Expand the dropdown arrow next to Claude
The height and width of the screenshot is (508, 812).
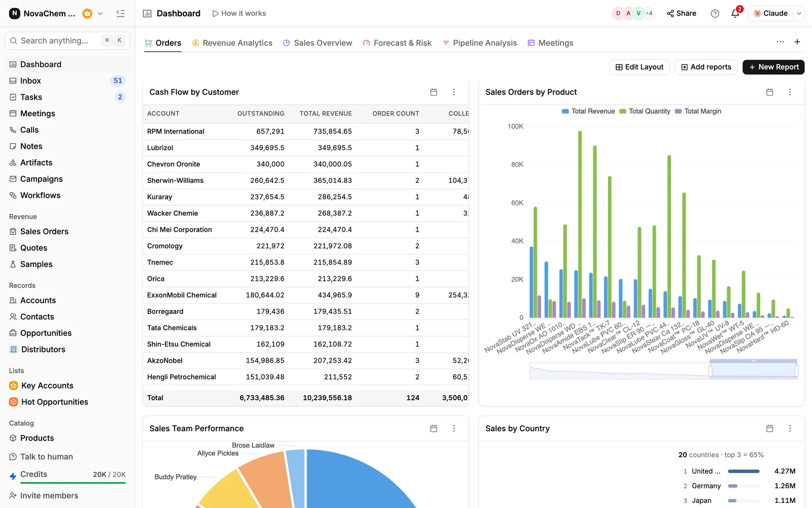click(x=799, y=13)
